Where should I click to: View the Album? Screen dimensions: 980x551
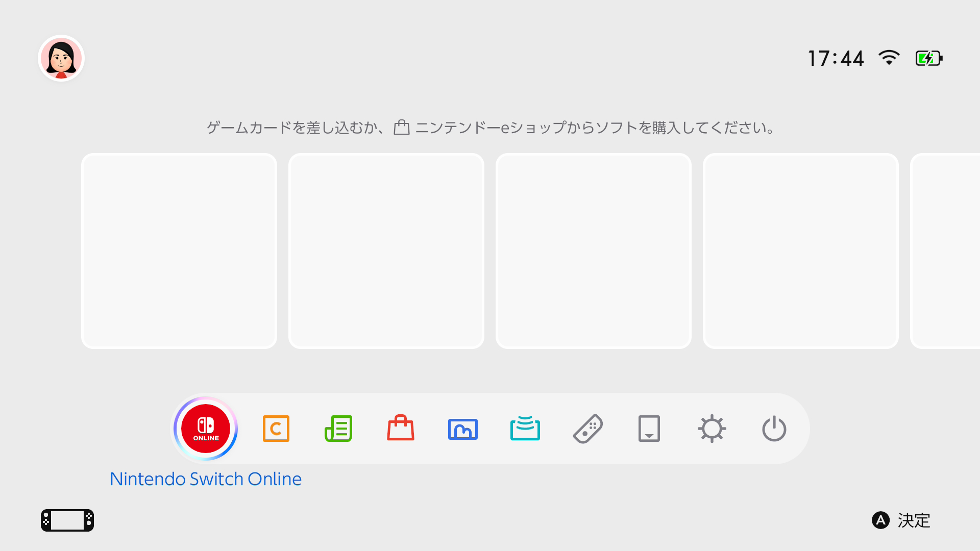[462, 429]
